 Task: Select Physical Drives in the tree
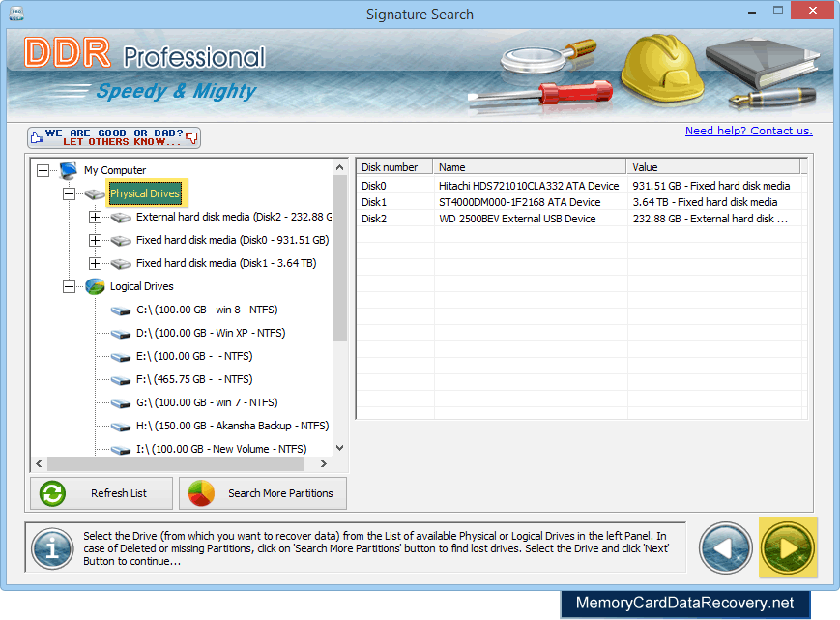(145, 193)
